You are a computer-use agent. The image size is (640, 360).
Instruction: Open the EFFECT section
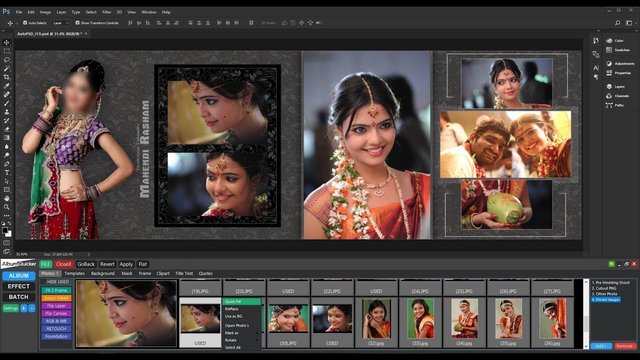(19, 287)
